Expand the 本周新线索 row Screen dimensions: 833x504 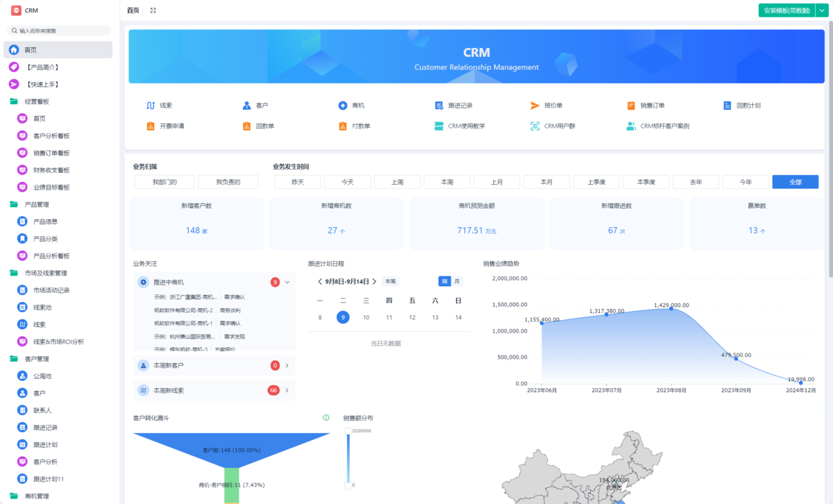point(287,391)
